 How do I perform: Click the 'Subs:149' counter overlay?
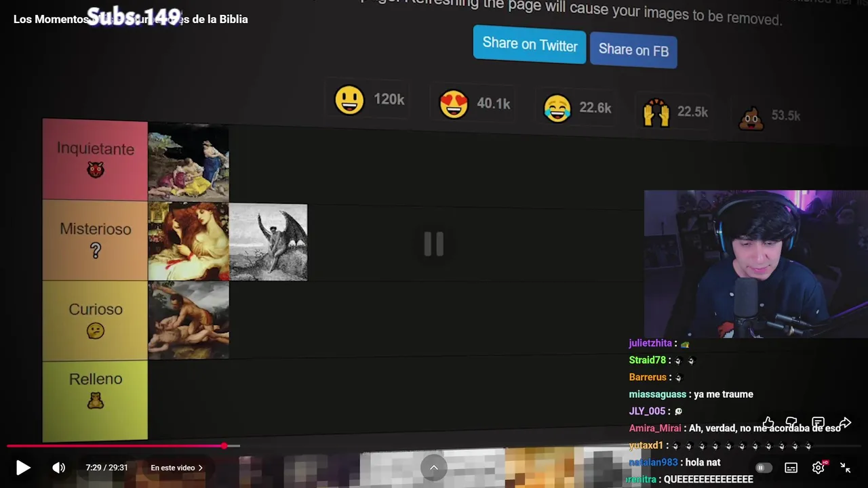coord(134,16)
